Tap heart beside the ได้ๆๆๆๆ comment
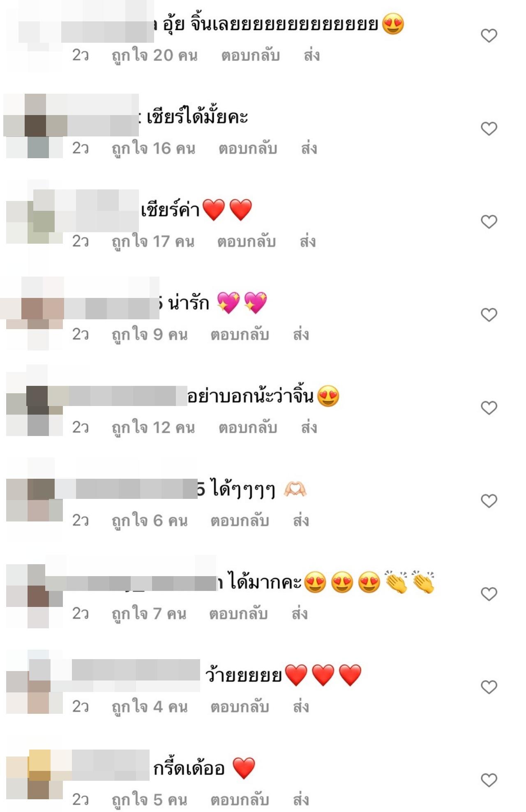The height and width of the screenshot is (812, 526). pos(489,501)
